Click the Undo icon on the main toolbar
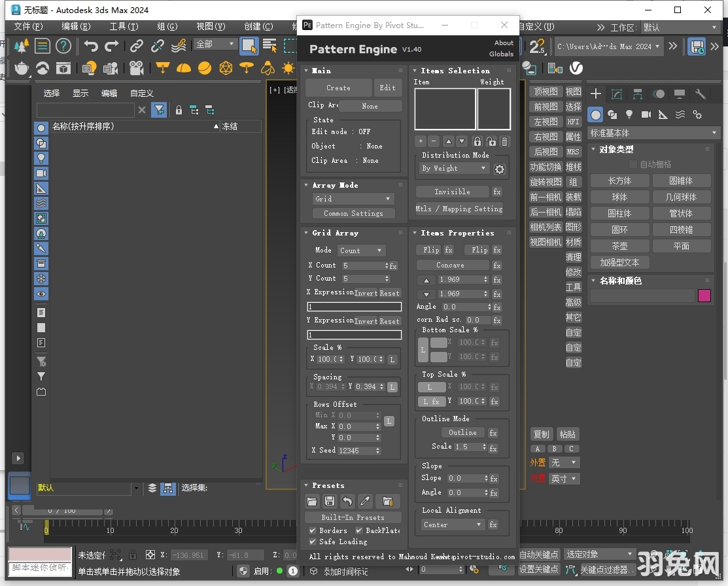Viewport: 728px width, 586px height. [x=92, y=46]
